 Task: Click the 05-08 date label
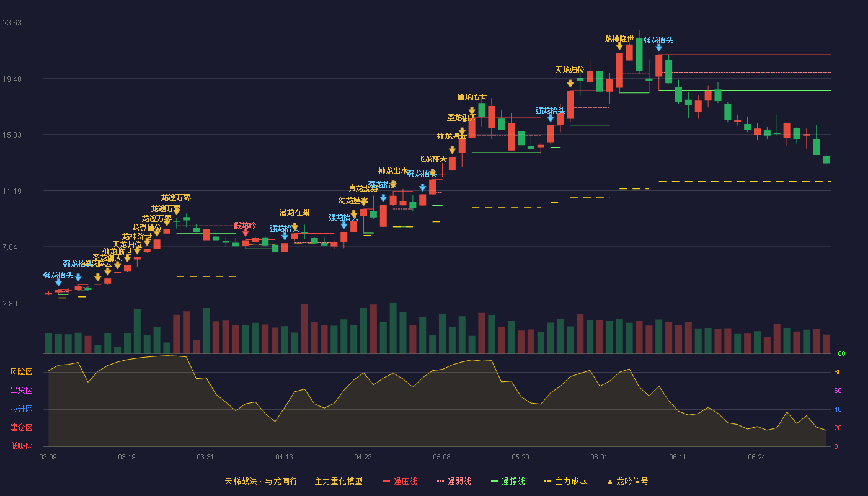(x=441, y=457)
